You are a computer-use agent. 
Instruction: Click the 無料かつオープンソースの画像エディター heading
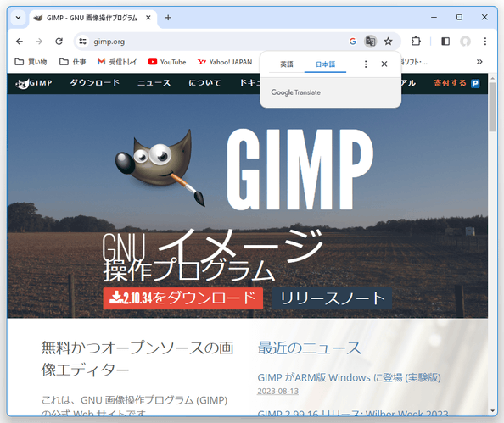(x=137, y=359)
